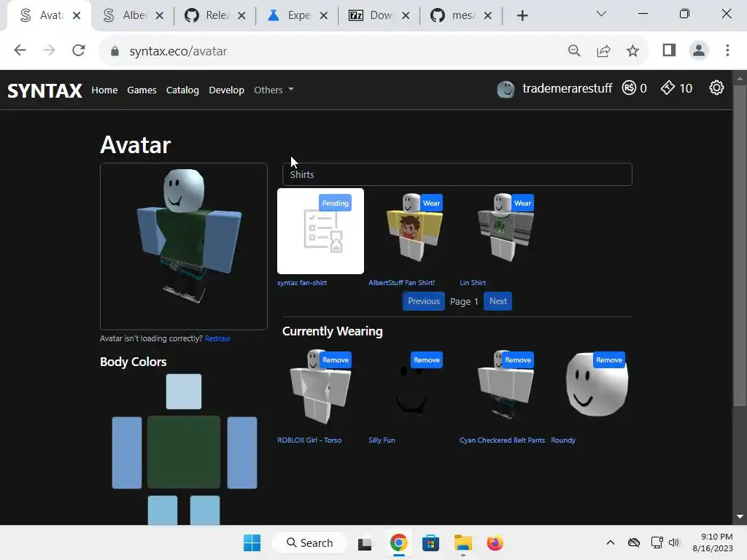Open the Chrome profile icon
This screenshot has height=560, width=747.
698,50
